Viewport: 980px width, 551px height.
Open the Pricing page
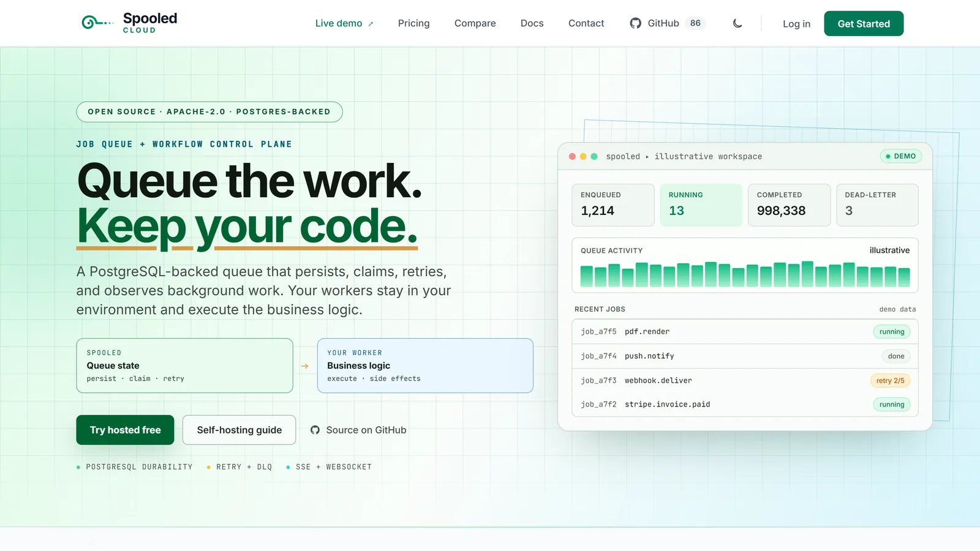(x=413, y=23)
